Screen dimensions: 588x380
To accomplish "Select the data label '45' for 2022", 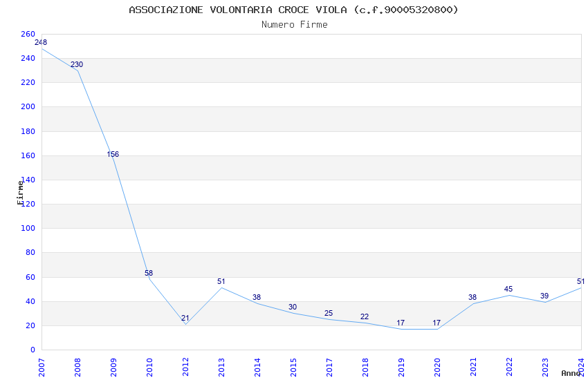I will (x=508, y=289).
